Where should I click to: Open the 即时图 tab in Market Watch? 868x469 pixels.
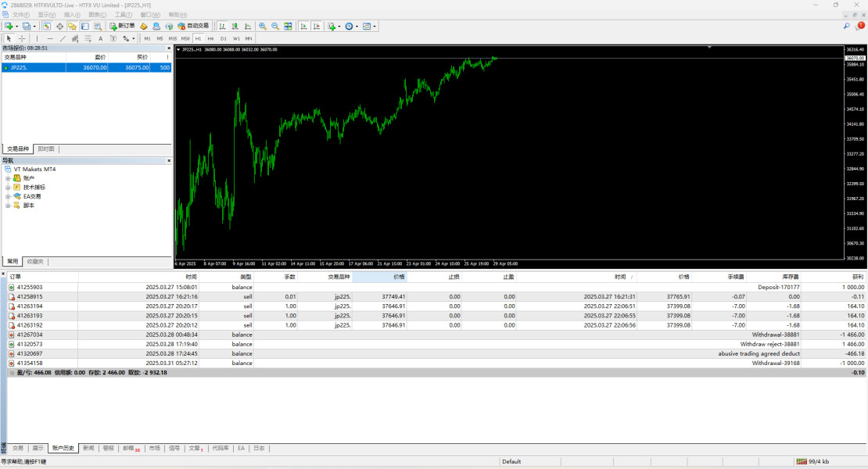pyautogui.click(x=46, y=149)
